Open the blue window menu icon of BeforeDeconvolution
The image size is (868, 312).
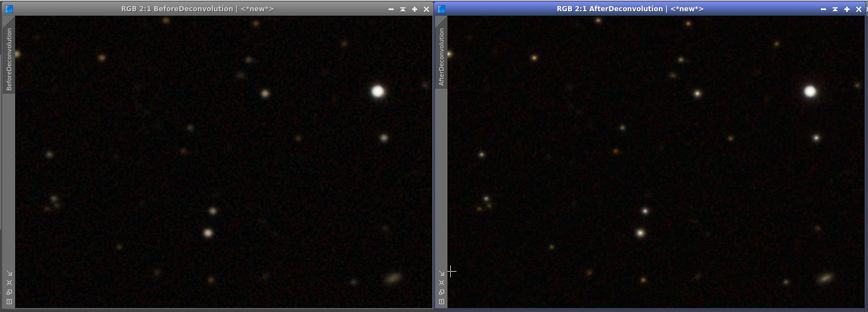point(9,9)
